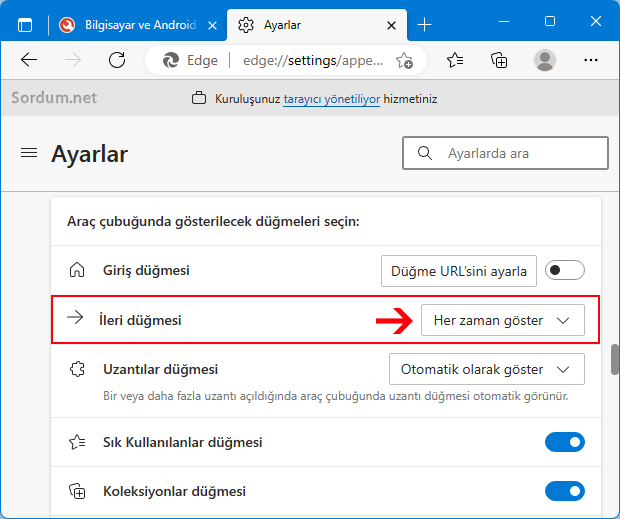Screen dimensions: 620x519
Task: Open the hamburger settings menu
Action: click(x=29, y=153)
